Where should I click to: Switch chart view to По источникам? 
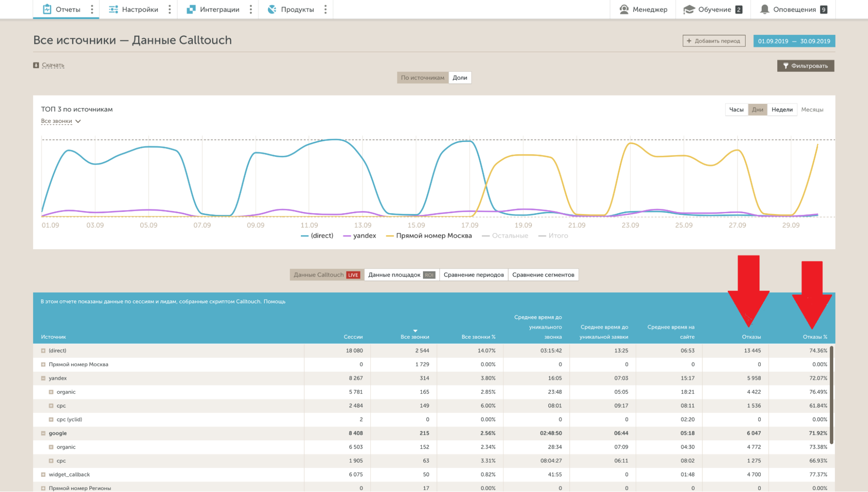click(x=422, y=78)
